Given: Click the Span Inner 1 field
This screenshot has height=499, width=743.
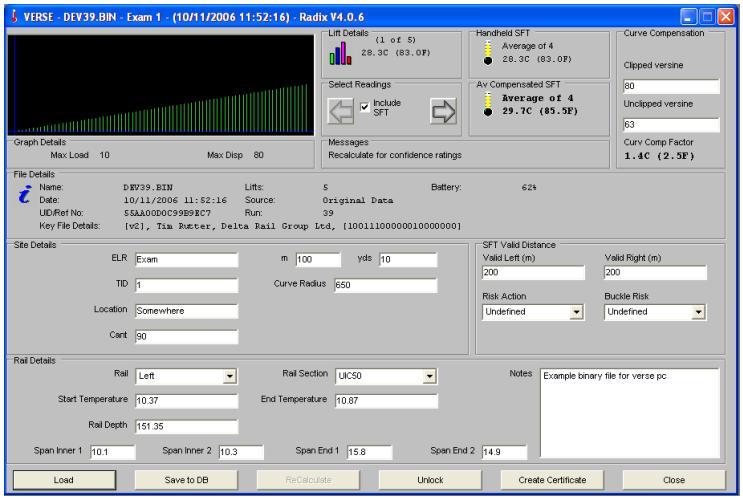Looking at the screenshot, I should pyautogui.click(x=113, y=452).
